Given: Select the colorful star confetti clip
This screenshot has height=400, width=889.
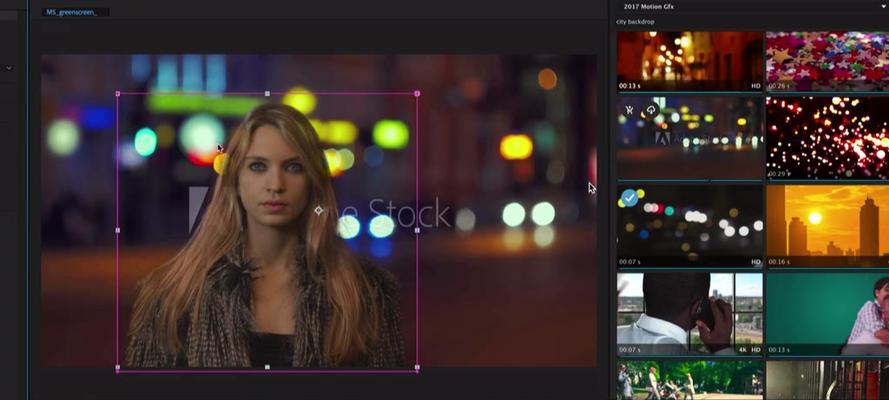Looking at the screenshot, I should coord(827,61).
